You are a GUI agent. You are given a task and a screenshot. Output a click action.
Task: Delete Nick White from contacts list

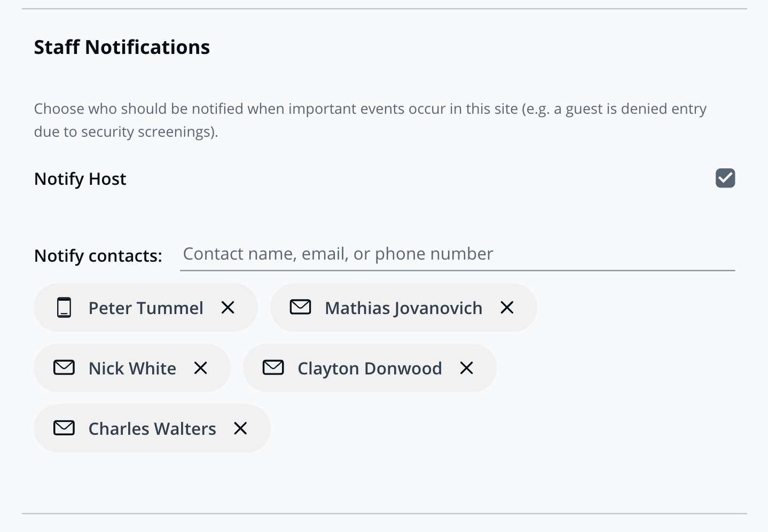pos(201,368)
